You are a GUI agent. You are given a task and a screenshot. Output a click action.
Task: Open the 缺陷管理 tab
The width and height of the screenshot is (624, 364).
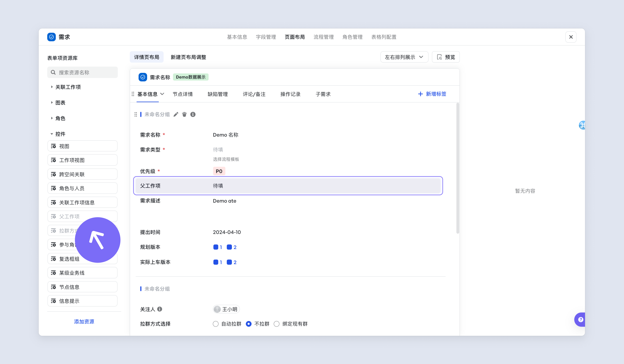[x=218, y=94]
